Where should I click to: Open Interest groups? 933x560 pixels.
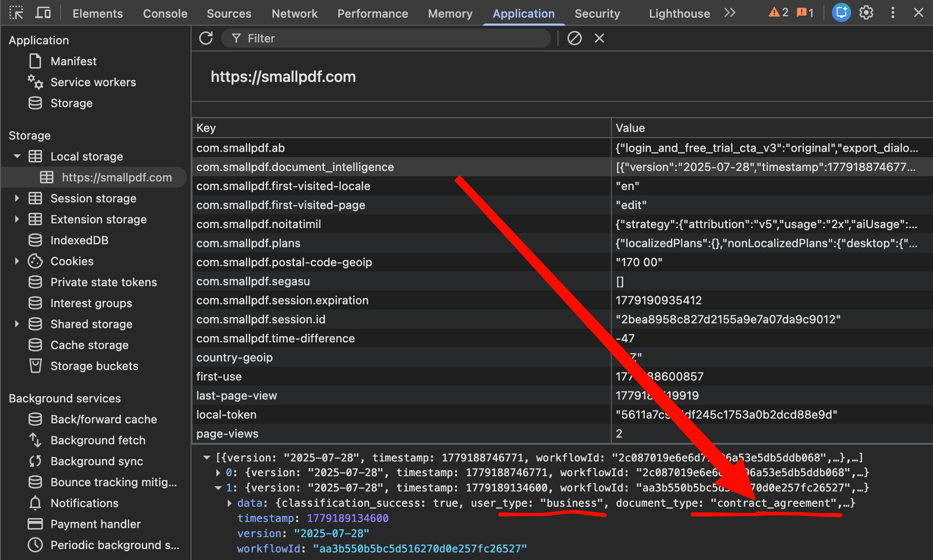[91, 303]
